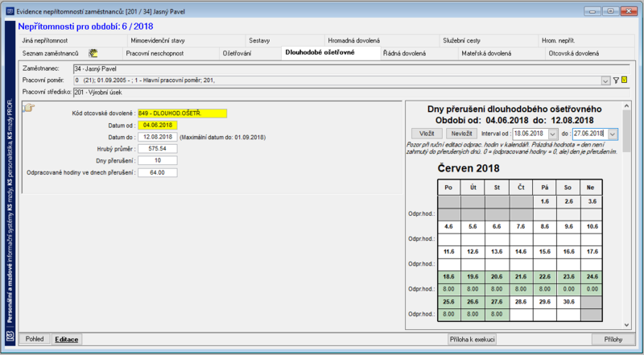Click the Dny přerušení field

coord(158,161)
